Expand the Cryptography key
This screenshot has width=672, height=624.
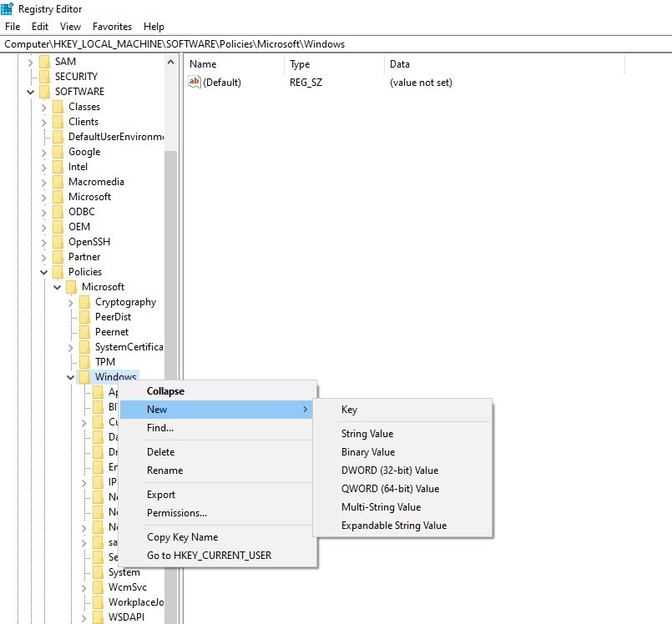pyautogui.click(x=71, y=303)
